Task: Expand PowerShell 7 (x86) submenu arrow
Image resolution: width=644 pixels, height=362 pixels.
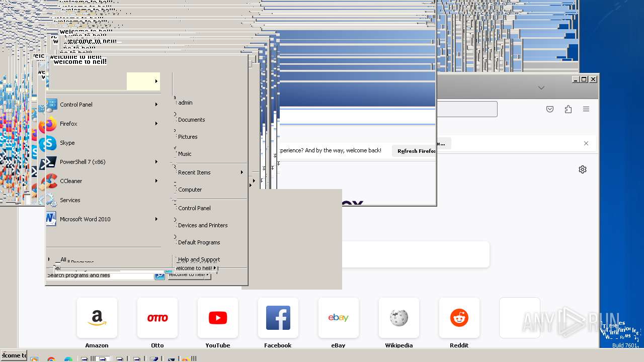Action: 156,162
